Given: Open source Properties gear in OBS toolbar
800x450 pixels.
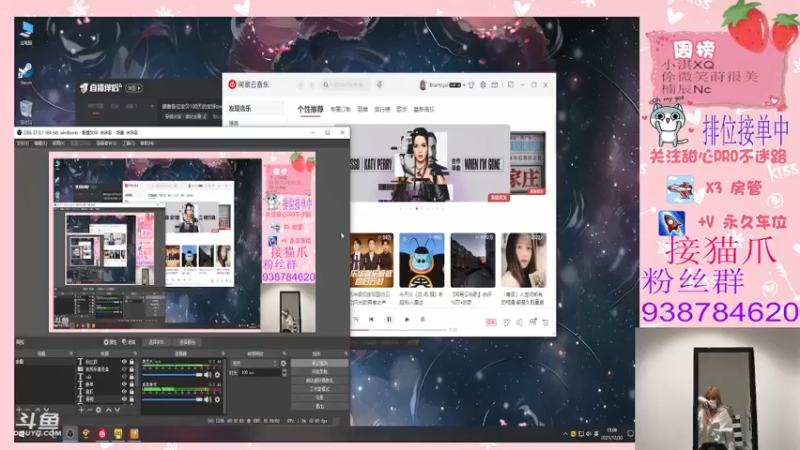Looking at the screenshot, I should click(x=110, y=342).
